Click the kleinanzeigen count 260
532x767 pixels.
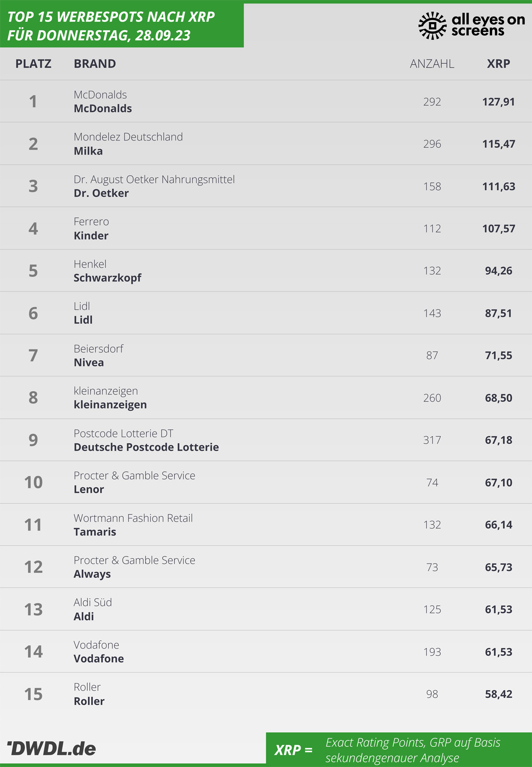click(432, 398)
